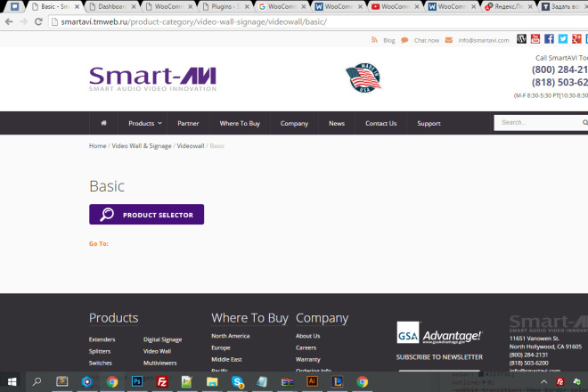Switch to the YouTube WooCommerce browser tab
Viewport: 588px width, 392px height.
395,6
